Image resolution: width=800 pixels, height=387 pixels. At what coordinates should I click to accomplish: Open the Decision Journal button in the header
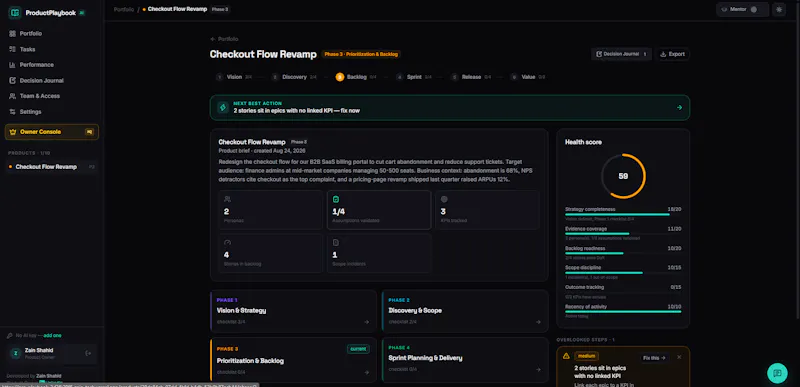tap(621, 54)
